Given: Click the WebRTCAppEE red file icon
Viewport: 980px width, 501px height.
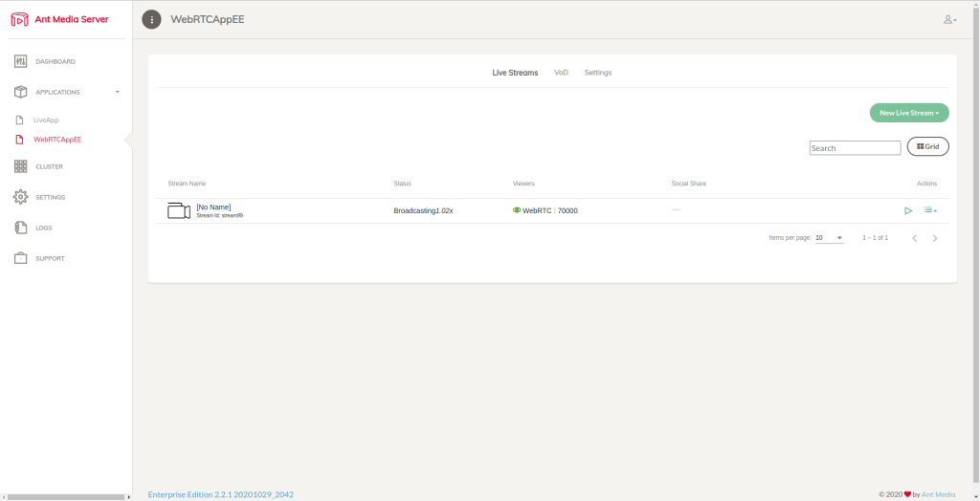Looking at the screenshot, I should click(x=19, y=140).
